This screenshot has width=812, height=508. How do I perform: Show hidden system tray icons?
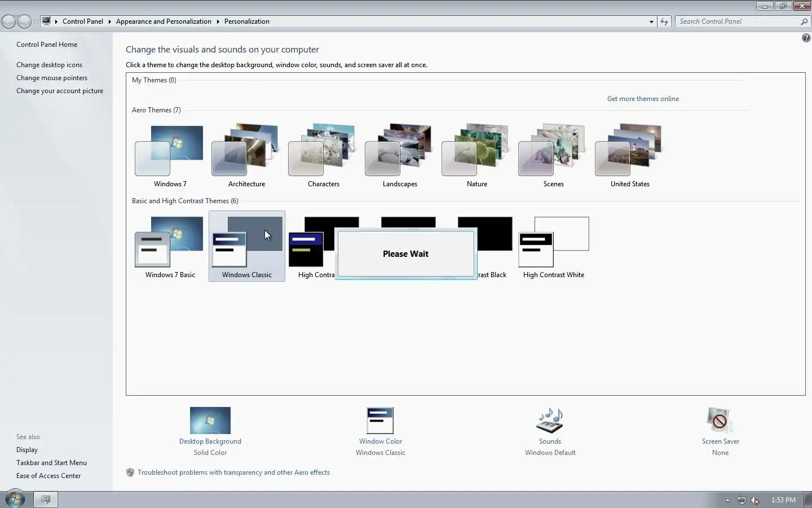[x=727, y=500]
